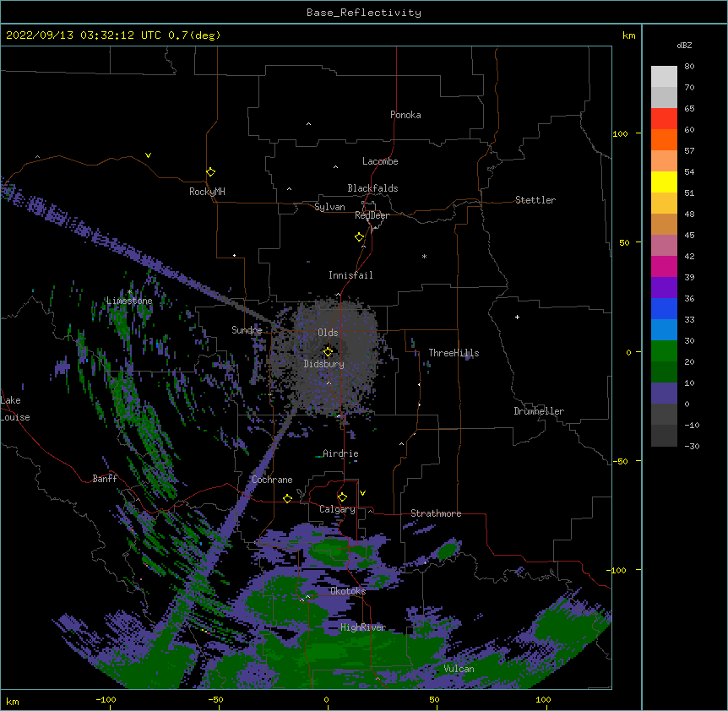Screen dimensions: 728x711
Task: Select the green 30-20 dBZ legend swatch
Action: coord(664,351)
